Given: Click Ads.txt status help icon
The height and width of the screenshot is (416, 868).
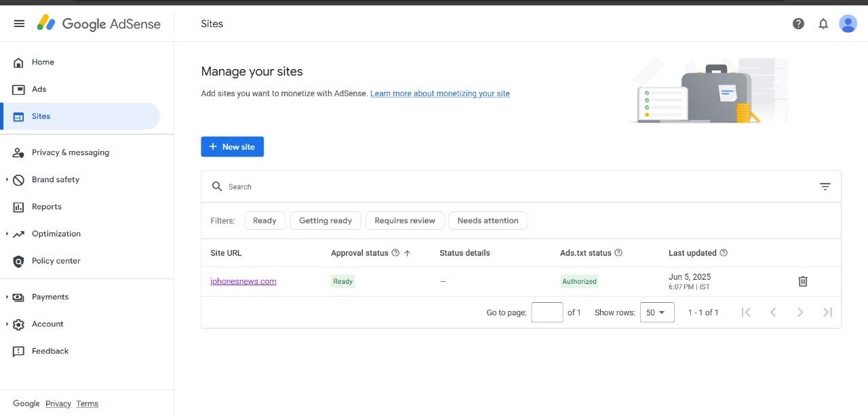Looking at the screenshot, I should coord(618,253).
